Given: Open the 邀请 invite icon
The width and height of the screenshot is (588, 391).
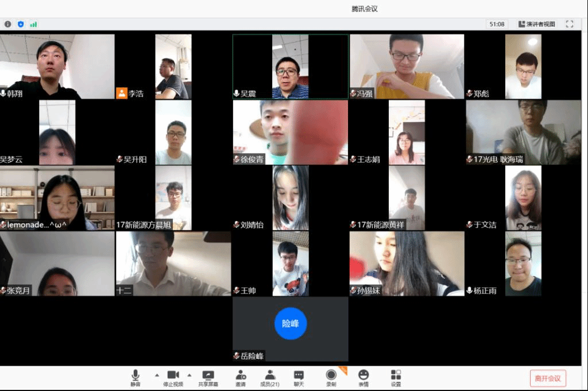Looking at the screenshot, I should 241,377.
